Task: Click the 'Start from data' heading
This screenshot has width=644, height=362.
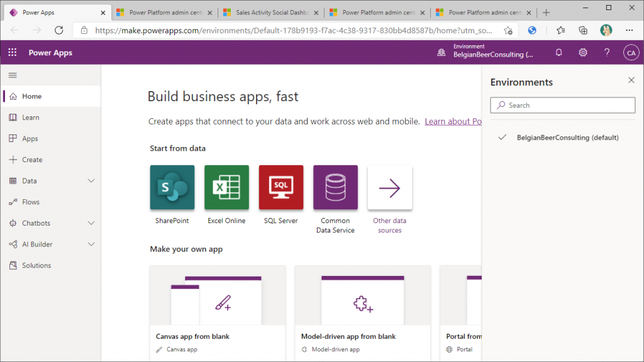Action: coord(177,148)
